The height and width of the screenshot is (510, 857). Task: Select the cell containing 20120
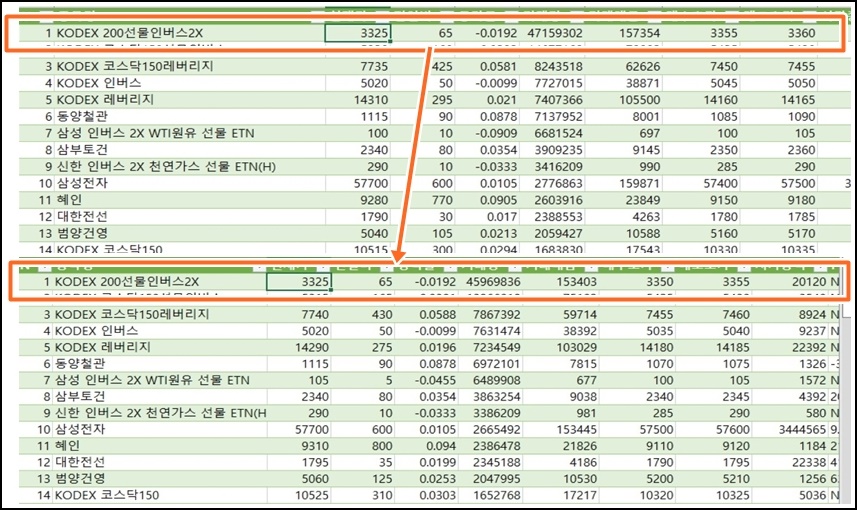coord(790,282)
